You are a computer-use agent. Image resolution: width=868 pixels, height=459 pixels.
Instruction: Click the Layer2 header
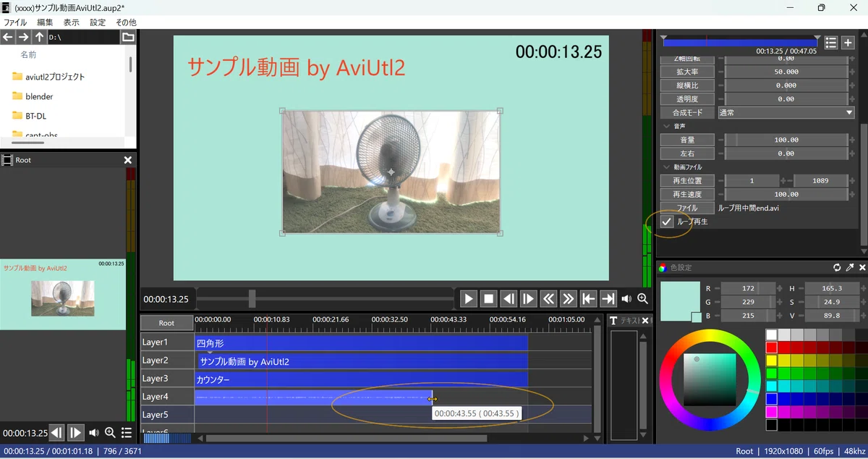(x=167, y=361)
